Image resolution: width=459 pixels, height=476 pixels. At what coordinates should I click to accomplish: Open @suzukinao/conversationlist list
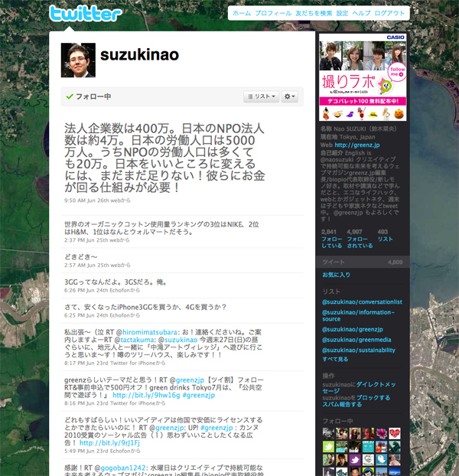pos(362,302)
